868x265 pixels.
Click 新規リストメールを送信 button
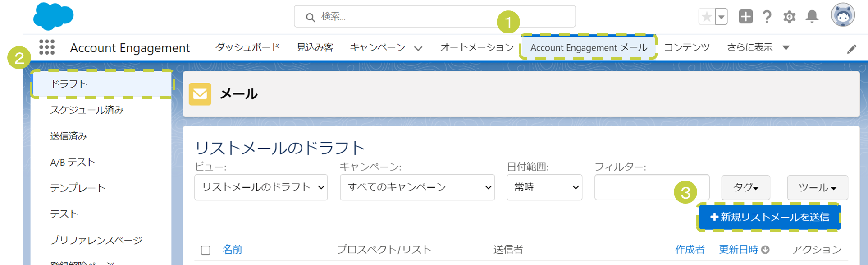(769, 217)
